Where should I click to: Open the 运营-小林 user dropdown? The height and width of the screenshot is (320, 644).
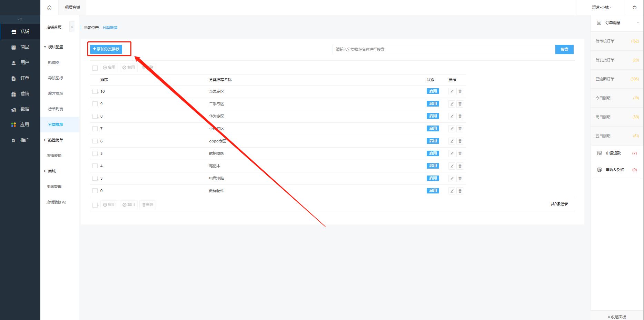point(602,7)
